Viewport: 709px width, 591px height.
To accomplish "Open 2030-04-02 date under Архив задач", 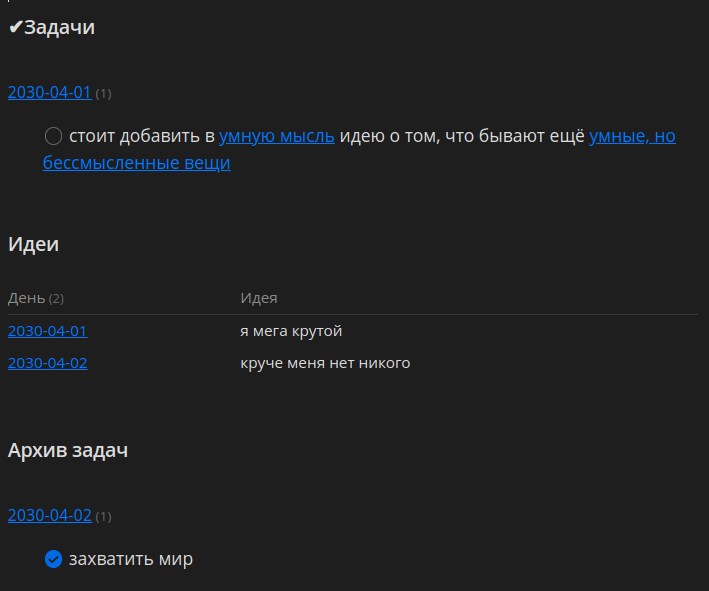I will [x=50, y=515].
